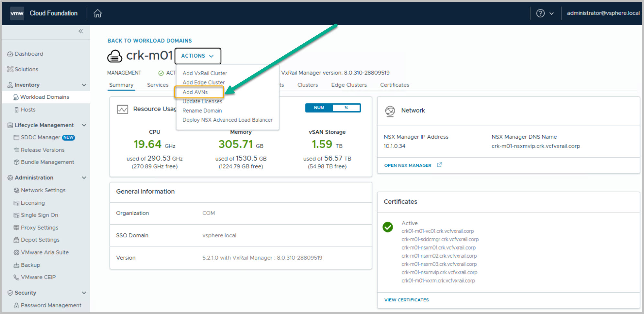This screenshot has height=314, width=644.
Task: Click the VMware vmw logo
Action: click(17, 13)
